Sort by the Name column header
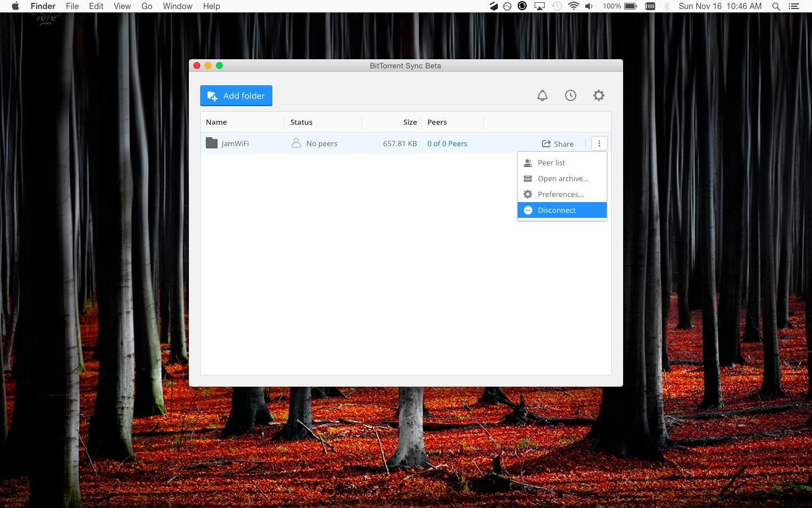Viewport: 812px width, 508px height. tap(217, 122)
